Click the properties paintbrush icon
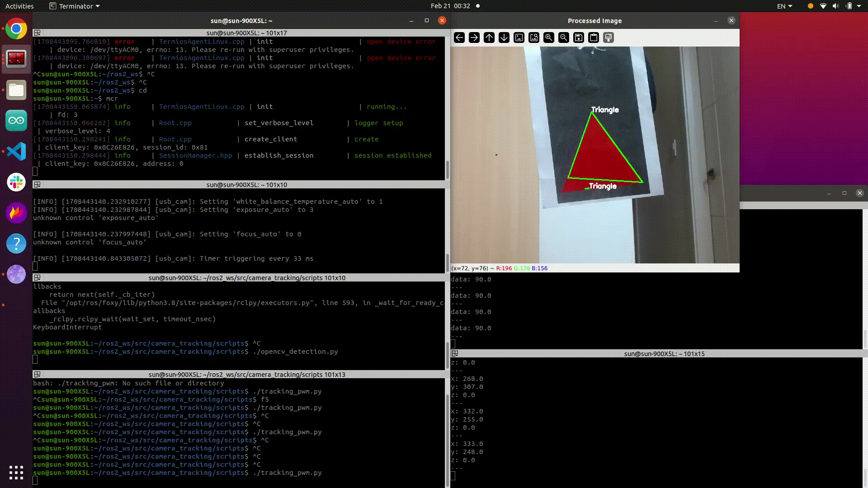Viewport: 868px width, 488px height. (609, 38)
